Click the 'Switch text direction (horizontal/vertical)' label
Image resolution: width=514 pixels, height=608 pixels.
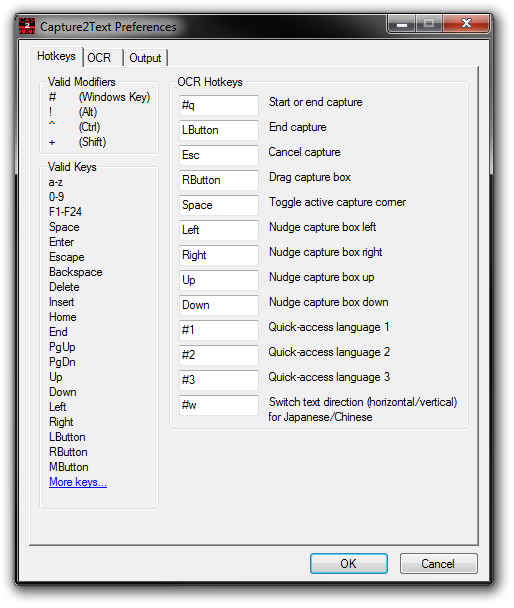[363, 402]
